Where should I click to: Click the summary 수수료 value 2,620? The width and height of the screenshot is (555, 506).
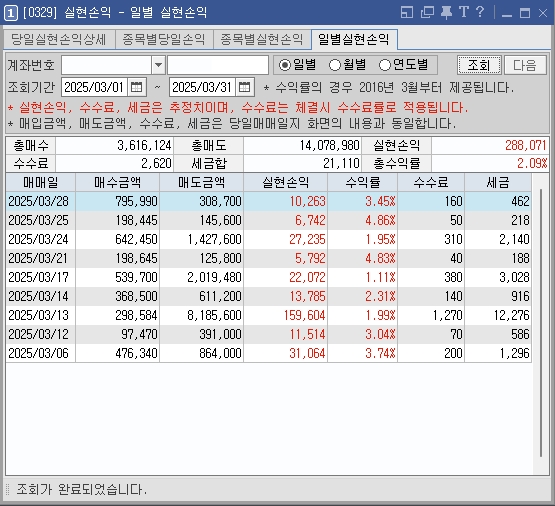tap(114, 163)
